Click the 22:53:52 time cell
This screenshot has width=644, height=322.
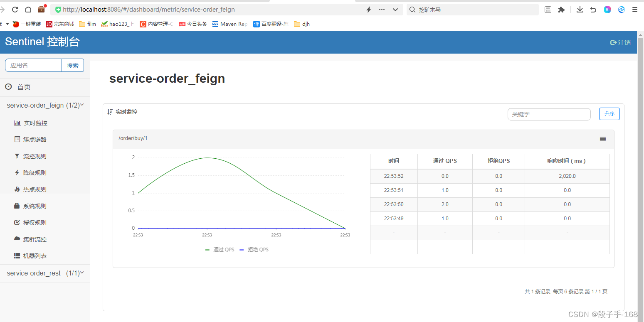tap(394, 176)
